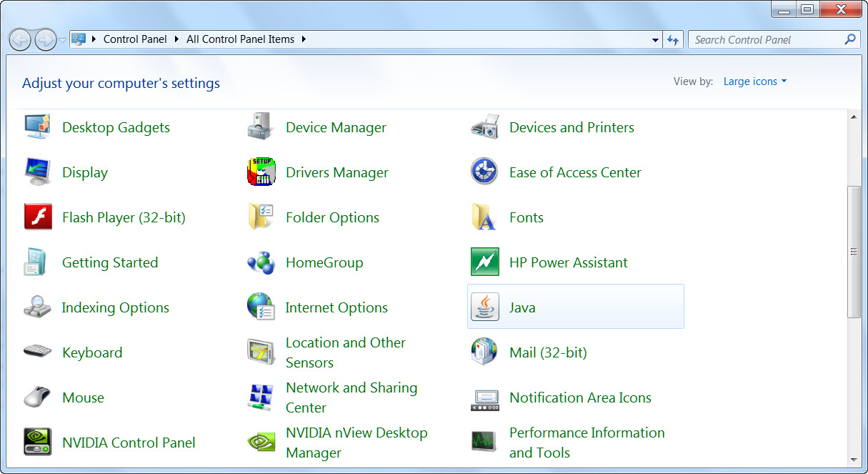The image size is (868, 474).
Task: Open the Mouse icon
Action: click(38, 398)
